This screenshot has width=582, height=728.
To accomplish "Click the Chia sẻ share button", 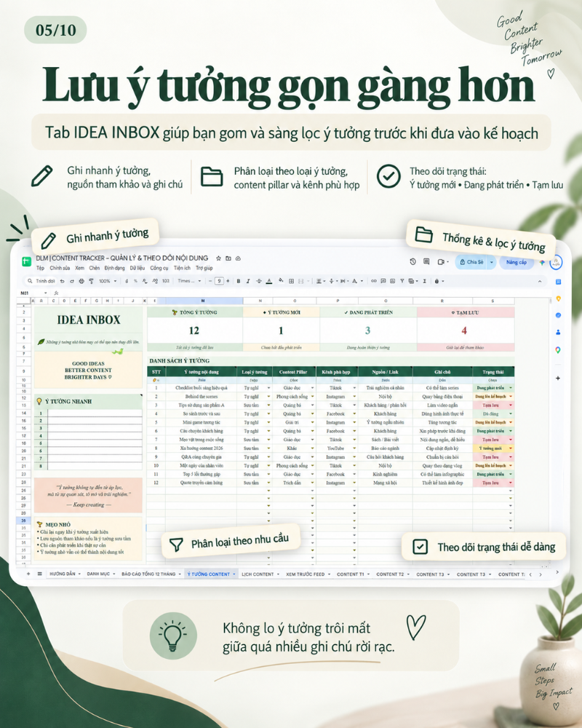I will pyautogui.click(x=471, y=262).
